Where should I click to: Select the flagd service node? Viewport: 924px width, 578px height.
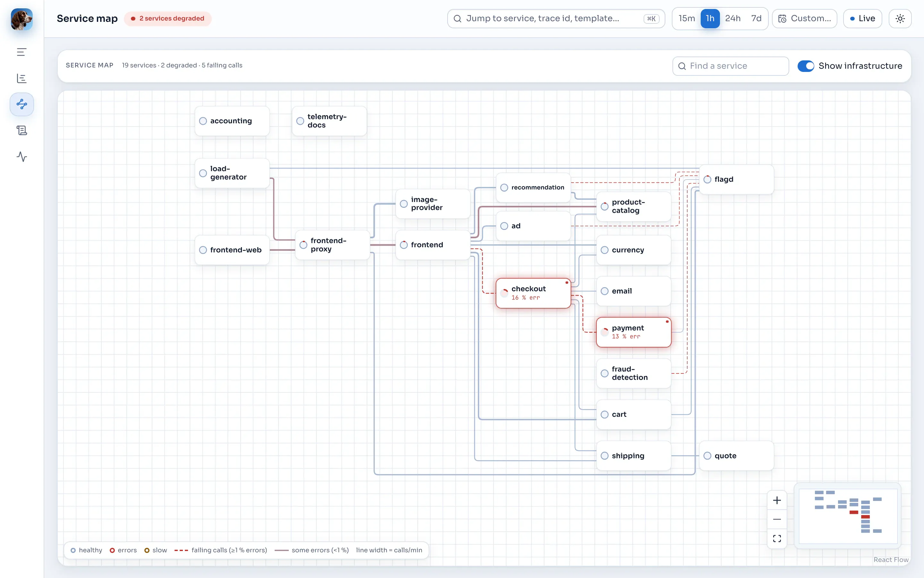(736, 179)
